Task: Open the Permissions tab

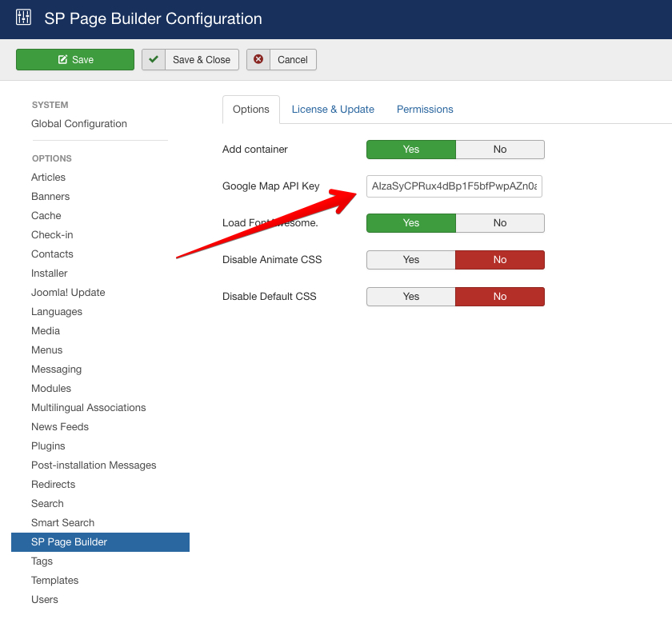Action: click(425, 110)
